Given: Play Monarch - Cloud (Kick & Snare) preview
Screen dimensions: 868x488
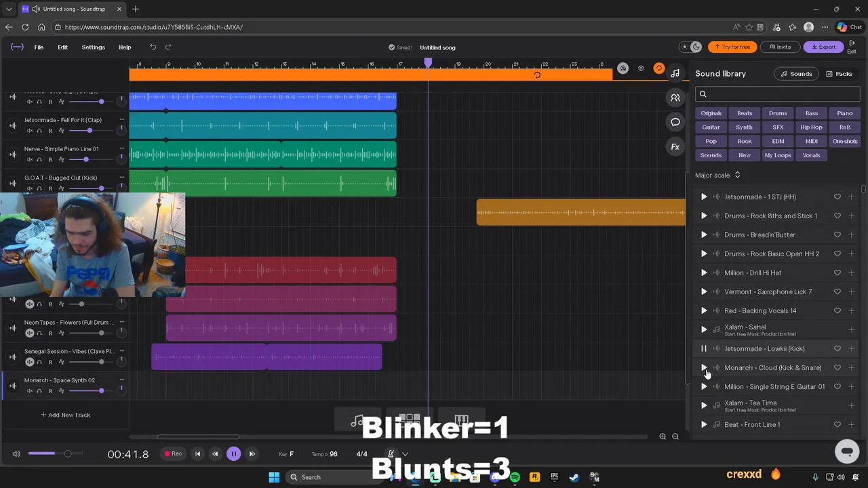Looking at the screenshot, I should 704,367.
